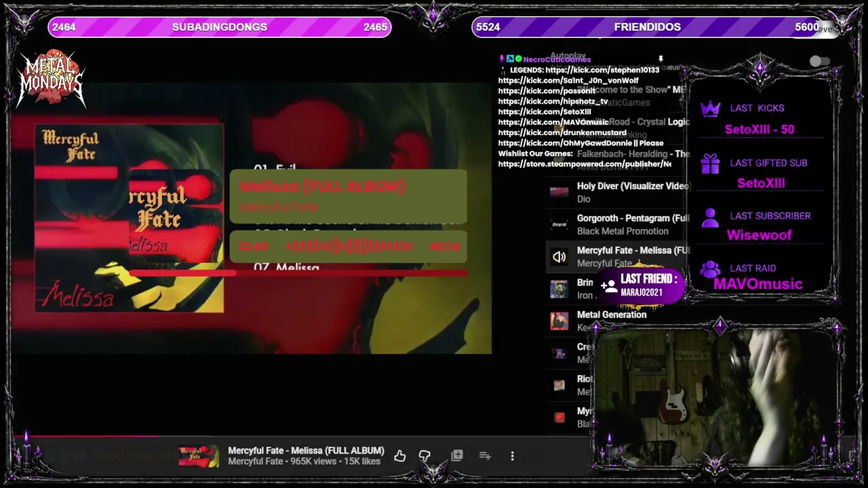Dislike the Mercyful Fate track

click(425, 456)
